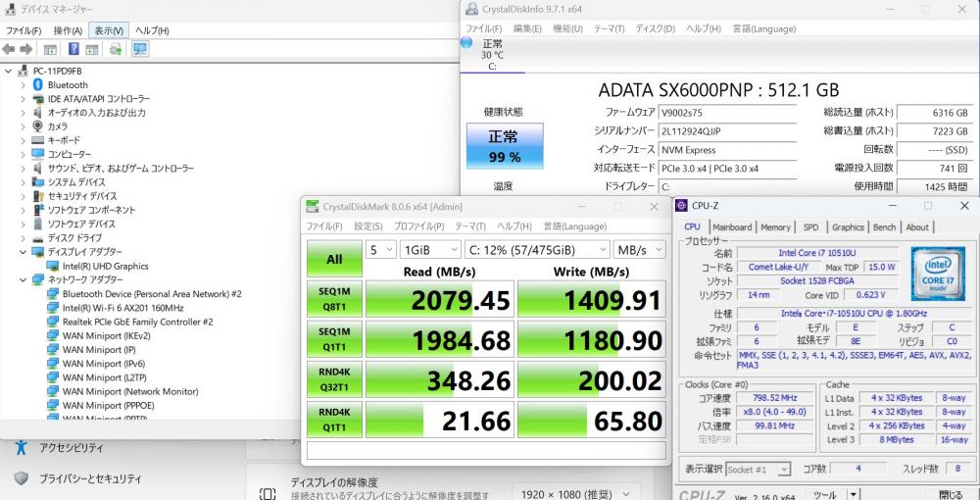The image size is (980, 500).
Task: Select Bluetooth Device (Personal Area Network) #2
Action: [x=152, y=294]
